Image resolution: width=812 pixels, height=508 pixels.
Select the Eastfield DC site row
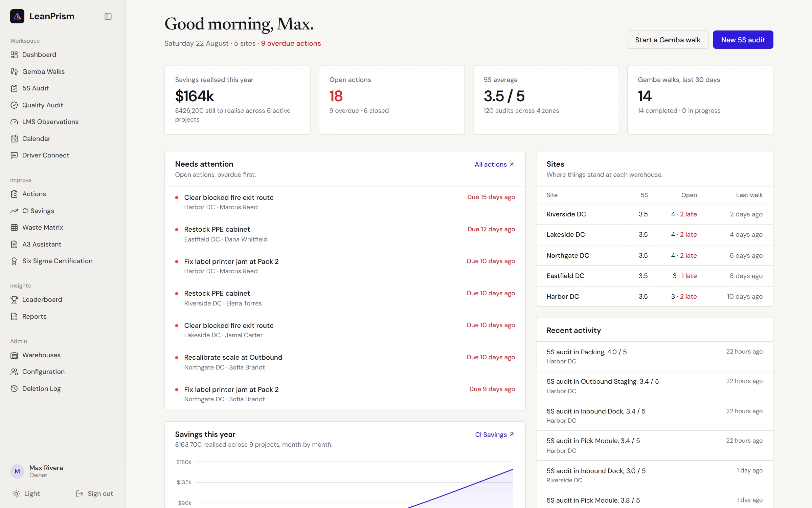654,276
